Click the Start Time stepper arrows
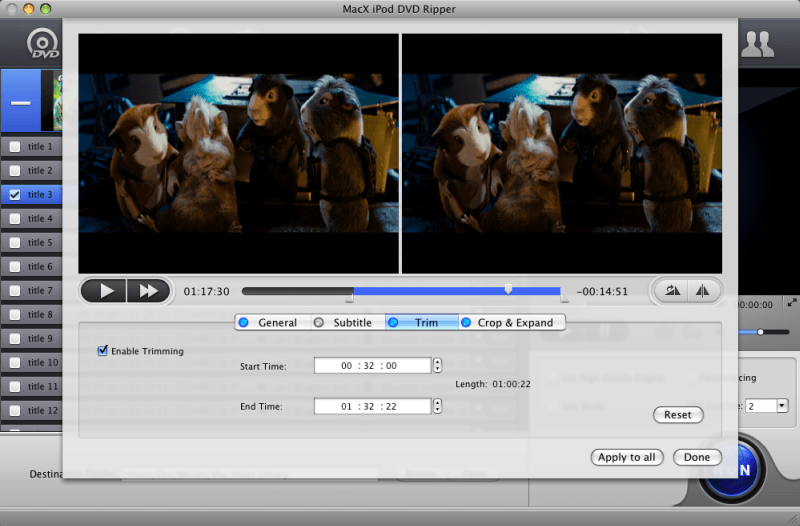This screenshot has height=526, width=800. (x=437, y=365)
